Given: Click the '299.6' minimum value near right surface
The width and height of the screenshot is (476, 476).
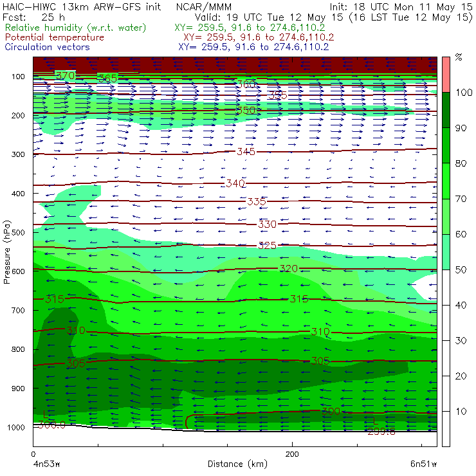Looking at the screenshot, I should coord(381,432).
